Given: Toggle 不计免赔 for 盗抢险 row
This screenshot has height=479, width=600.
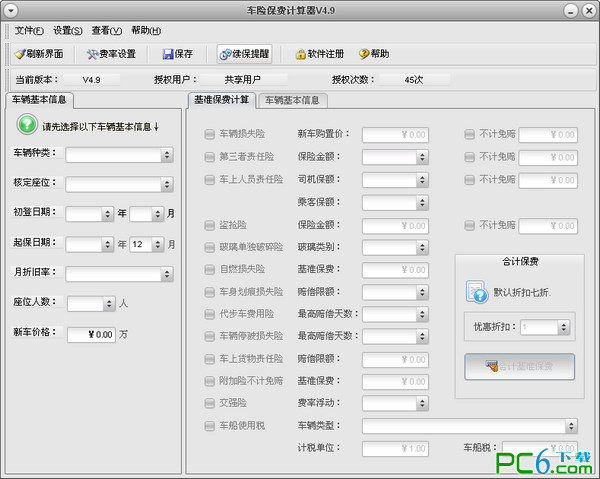Looking at the screenshot, I should [469, 225].
